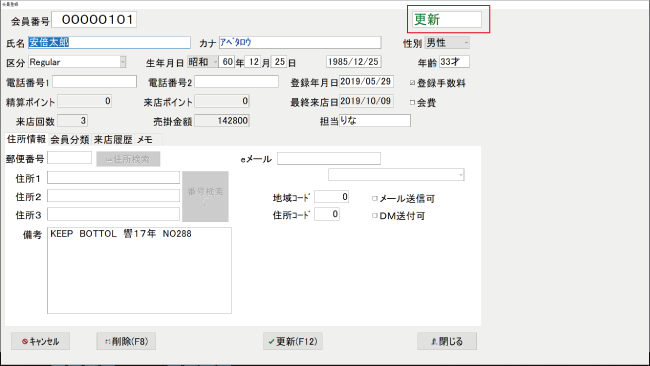650x366 pixels.
Task: Click the Close (閉じる) button
Action: [447, 341]
